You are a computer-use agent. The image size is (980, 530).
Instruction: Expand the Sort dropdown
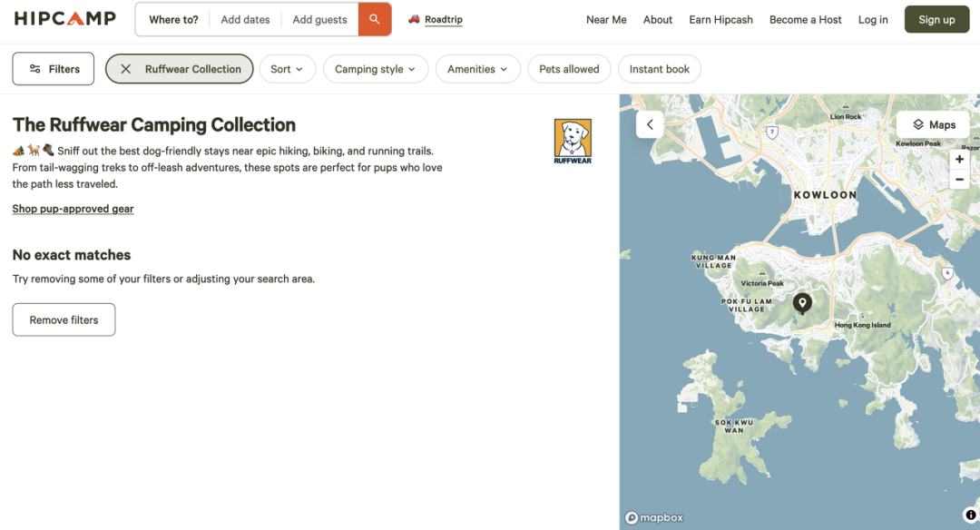(288, 69)
